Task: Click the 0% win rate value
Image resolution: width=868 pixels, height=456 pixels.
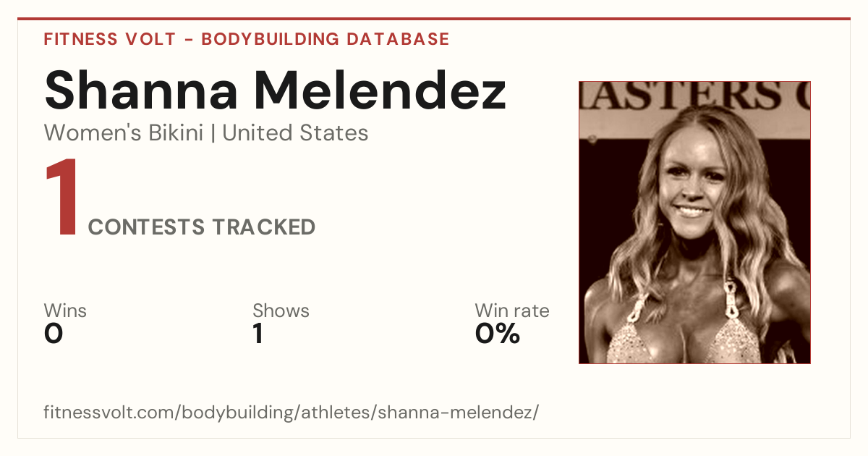Action: 497,334
